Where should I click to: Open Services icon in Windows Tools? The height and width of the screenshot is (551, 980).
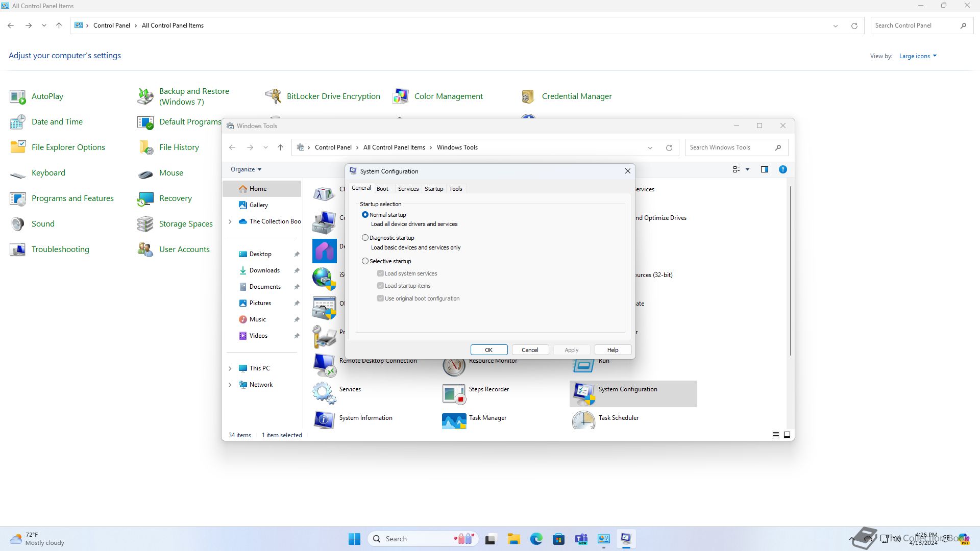(324, 393)
